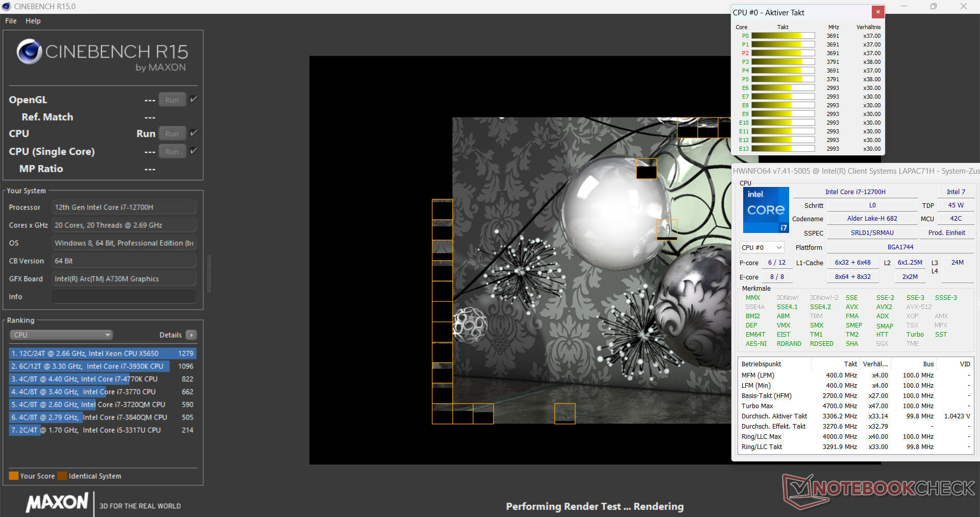Viewport: 980px width, 517px height.
Task: Toggle the CPU test checkbox
Action: tap(193, 133)
